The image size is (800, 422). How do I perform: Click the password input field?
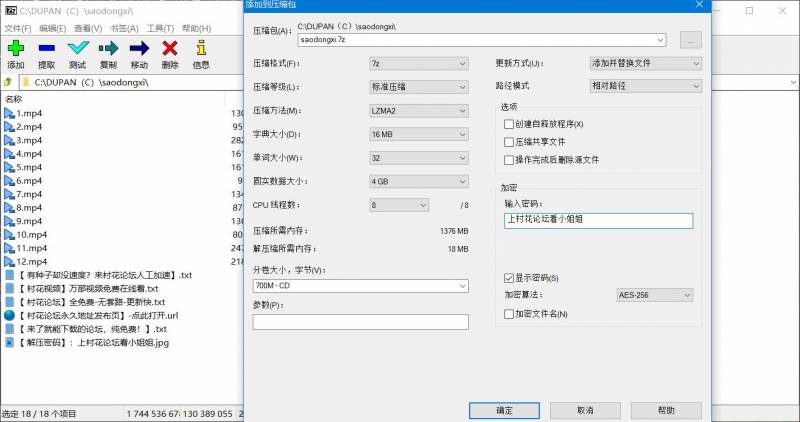(598, 221)
